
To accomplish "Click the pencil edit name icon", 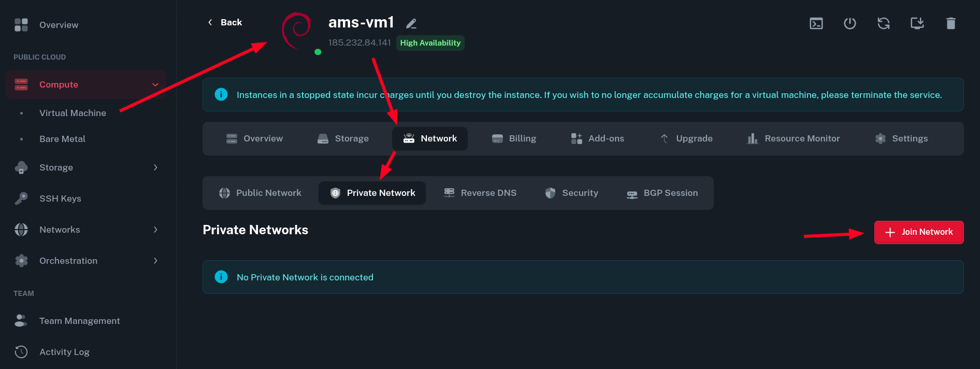I will coord(411,23).
